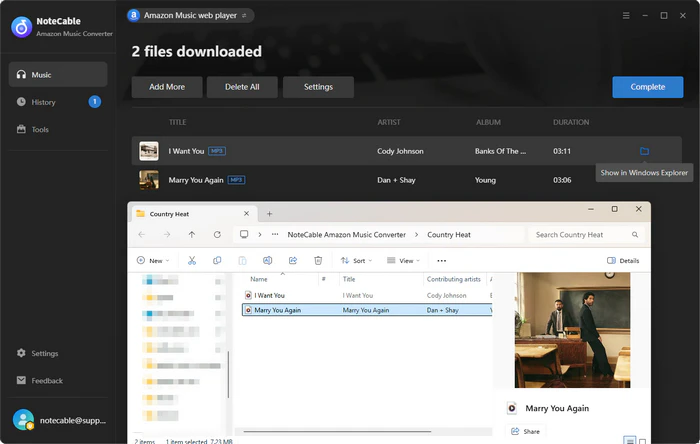The height and width of the screenshot is (444, 700).
Task: Open the Sort dropdown in Explorer
Action: point(356,261)
